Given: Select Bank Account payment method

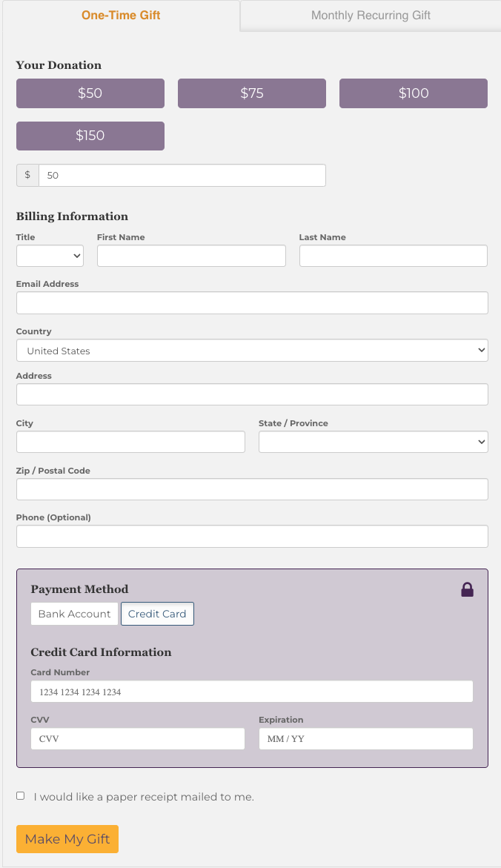Looking at the screenshot, I should pyautogui.click(x=74, y=614).
